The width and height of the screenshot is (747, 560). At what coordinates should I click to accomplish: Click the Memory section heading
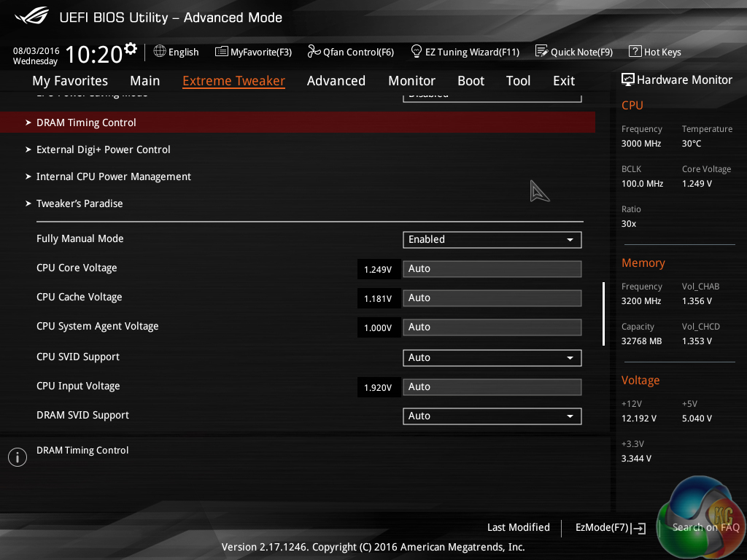[x=643, y=262]
